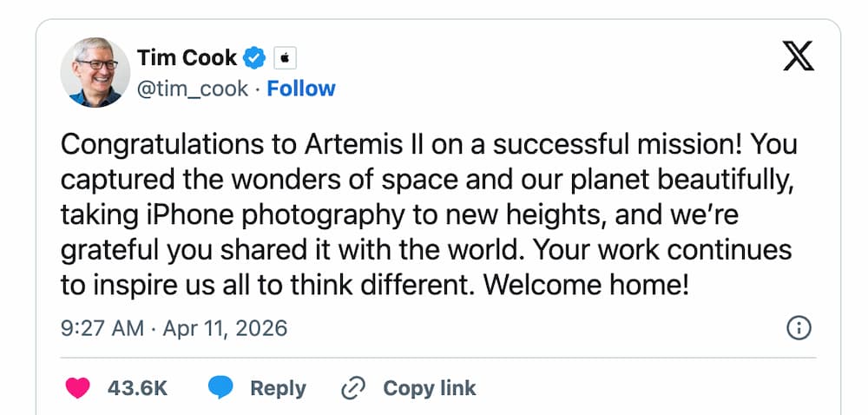The height and width of the screenshot is (415, 868).
Task: Click the Apple logo affiliation badge
Action: [x=286, y=58]
